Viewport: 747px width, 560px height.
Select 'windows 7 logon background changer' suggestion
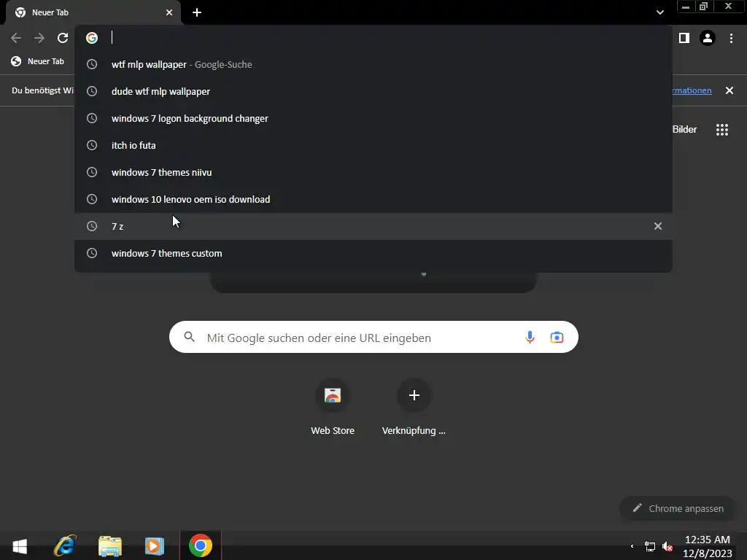[x=373, y=119]
